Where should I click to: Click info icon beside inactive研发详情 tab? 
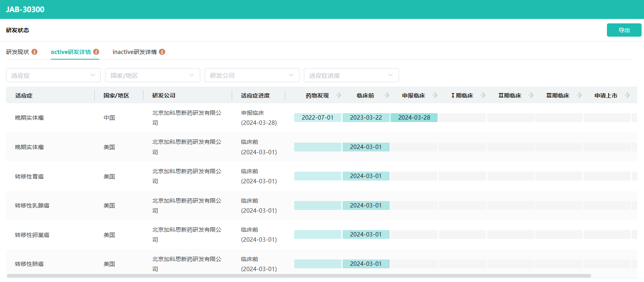tap(162, 52)
